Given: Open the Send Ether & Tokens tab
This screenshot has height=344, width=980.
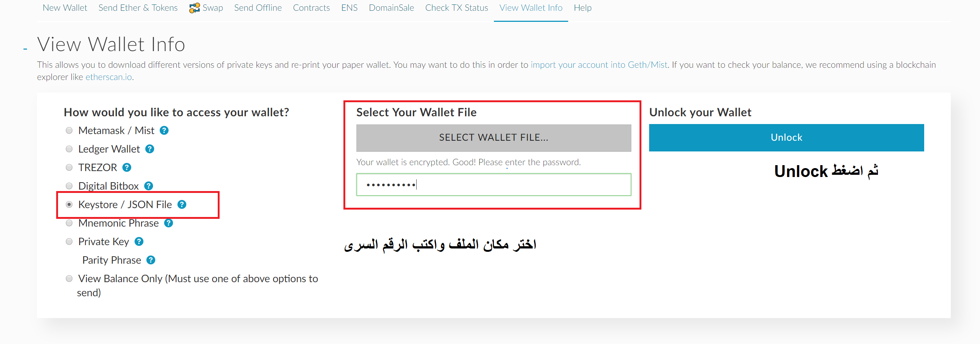Looking at the screenshot, I should click(138, 8).
